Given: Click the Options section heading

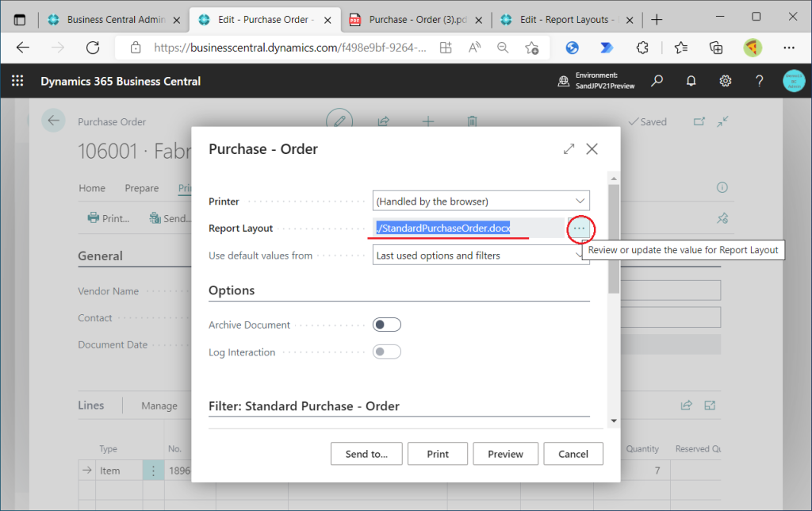Looking at the screenshot, I should pos(232,290).
